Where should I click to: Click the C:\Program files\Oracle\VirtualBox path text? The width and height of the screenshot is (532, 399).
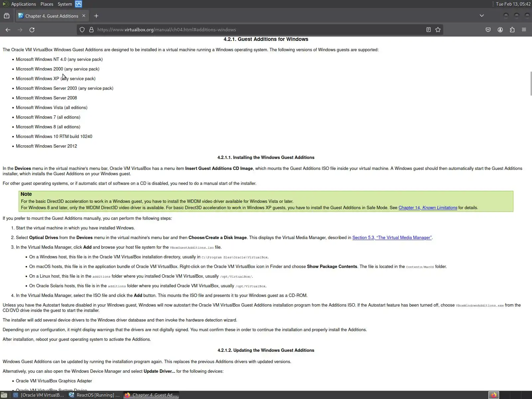(x=234, y=257)
